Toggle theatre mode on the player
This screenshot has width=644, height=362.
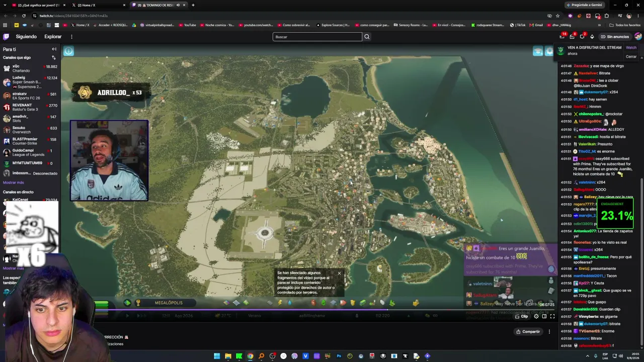pyautogui.click(x=544, y=316)
